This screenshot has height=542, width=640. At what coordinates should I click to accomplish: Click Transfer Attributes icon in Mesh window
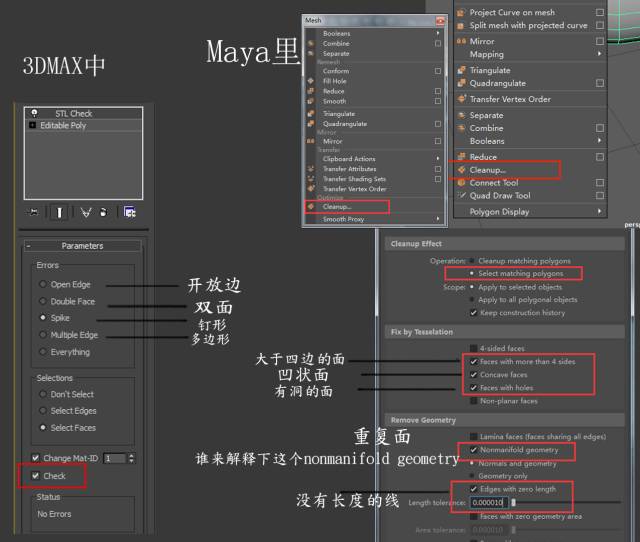[311, 169]
